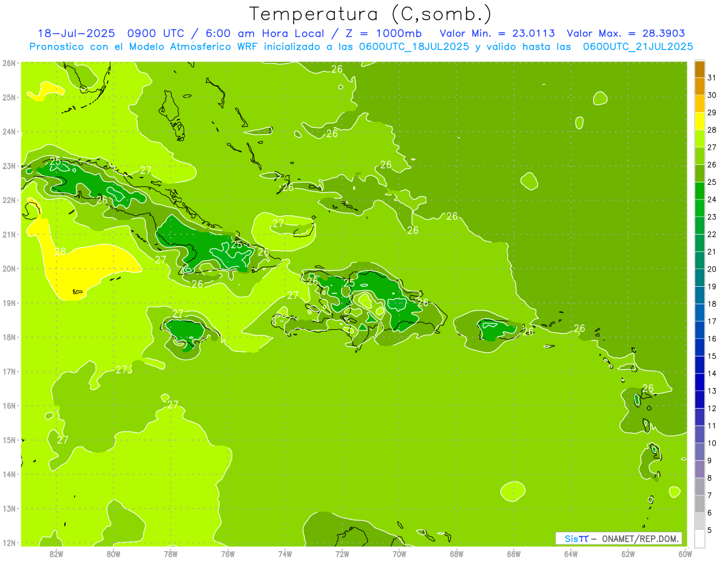Click the "70W" longitude axis label
This screenshot has width=728, height=562.
[x=400, y=553]
